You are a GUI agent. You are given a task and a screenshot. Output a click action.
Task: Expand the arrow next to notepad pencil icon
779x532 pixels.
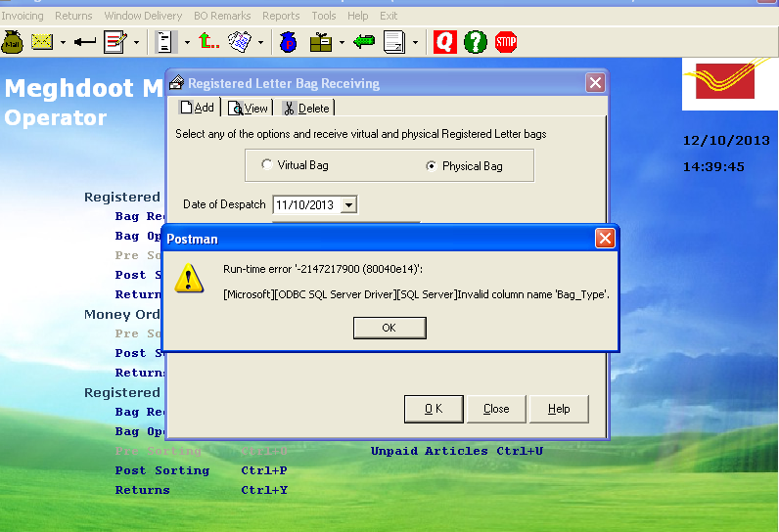(x=136, y=43)
